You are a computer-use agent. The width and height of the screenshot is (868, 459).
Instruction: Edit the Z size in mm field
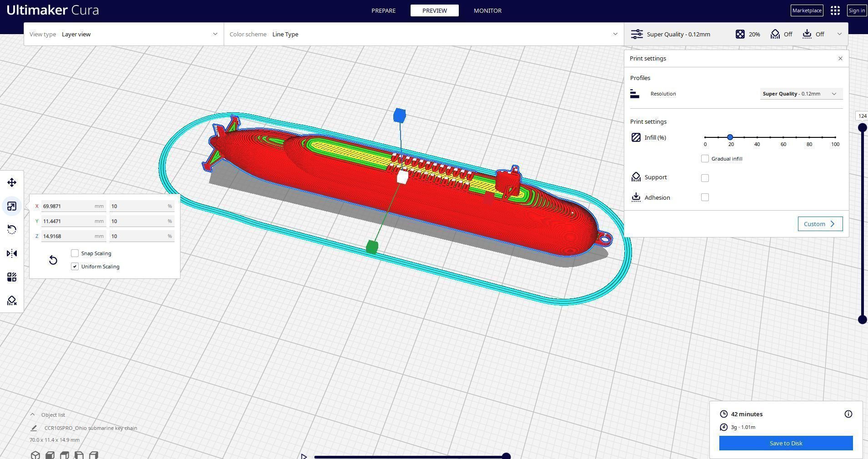coord(73,236)
